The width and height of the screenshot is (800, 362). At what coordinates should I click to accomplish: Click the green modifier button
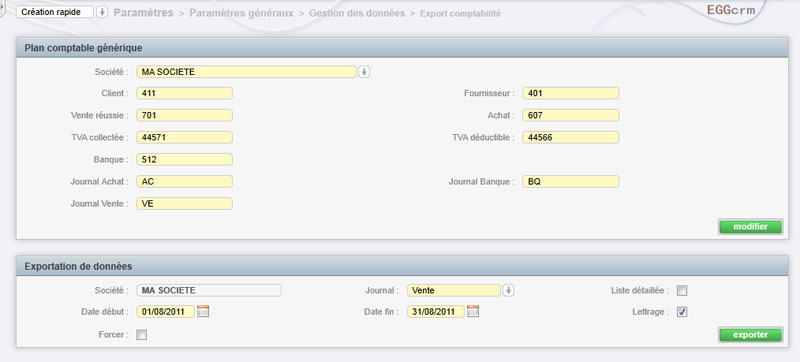point(750,227)
